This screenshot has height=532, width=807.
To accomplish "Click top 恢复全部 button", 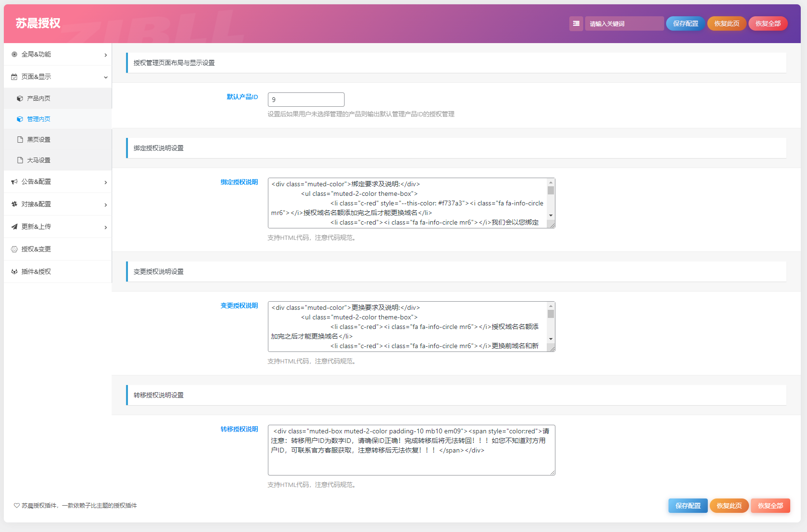I will click(x=768, y=23).
